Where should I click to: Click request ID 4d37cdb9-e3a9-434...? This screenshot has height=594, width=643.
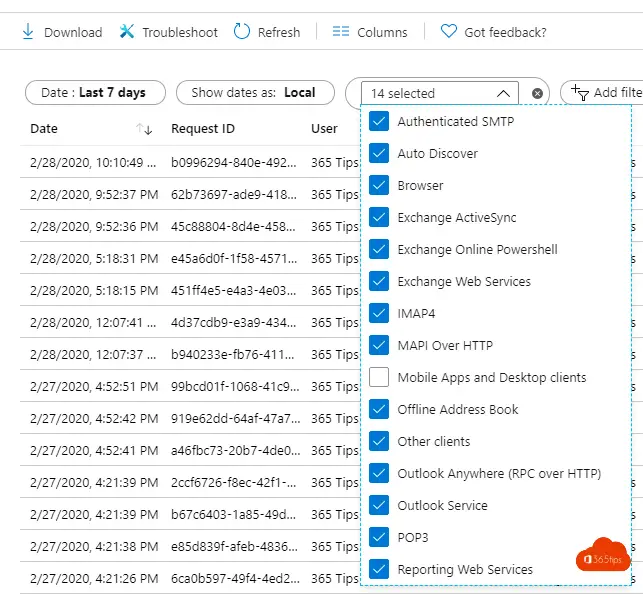pyautogui.click(x=234, y=323)
